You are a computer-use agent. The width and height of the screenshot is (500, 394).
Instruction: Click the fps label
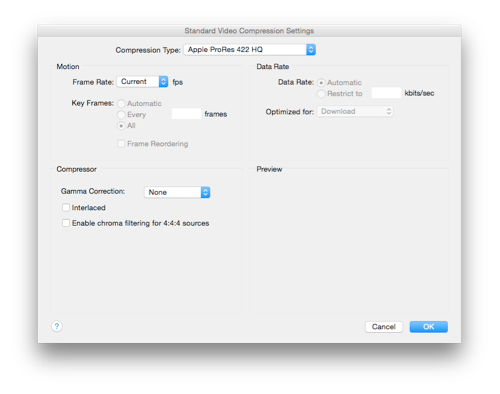(178, 82)
